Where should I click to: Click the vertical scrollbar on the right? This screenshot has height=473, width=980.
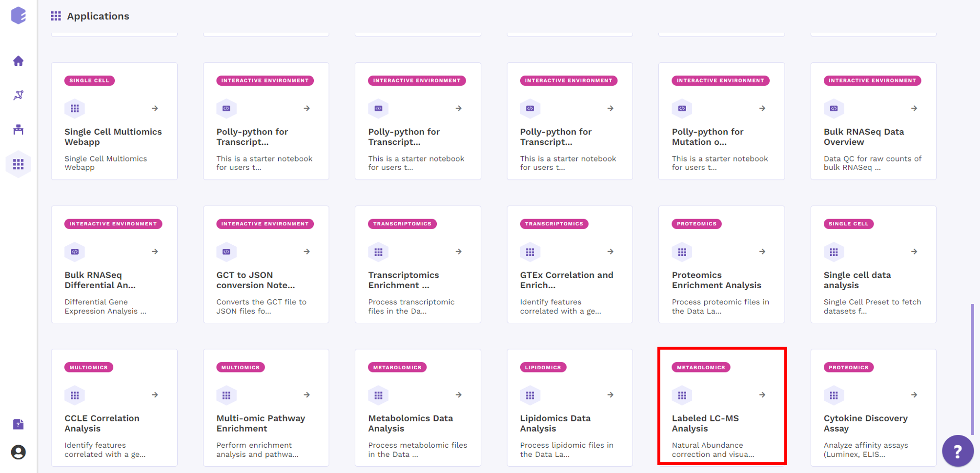[972, 369]
